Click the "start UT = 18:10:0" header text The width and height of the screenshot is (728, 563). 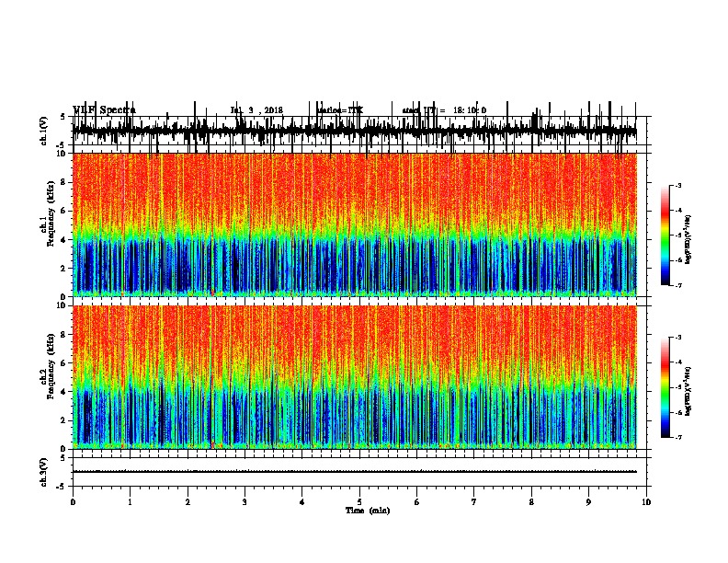pyautogui.click(x=444, y=110)
